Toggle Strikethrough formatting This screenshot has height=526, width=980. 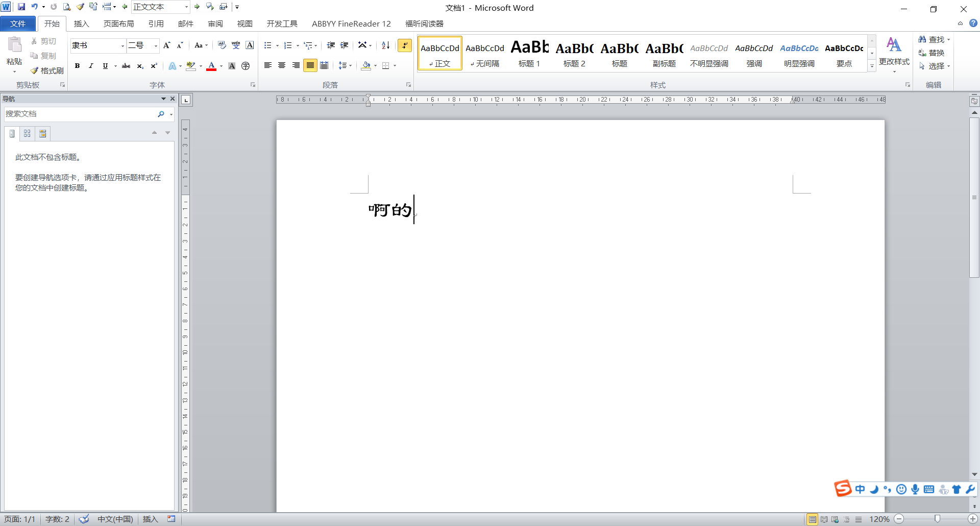[x=126, y=66]
